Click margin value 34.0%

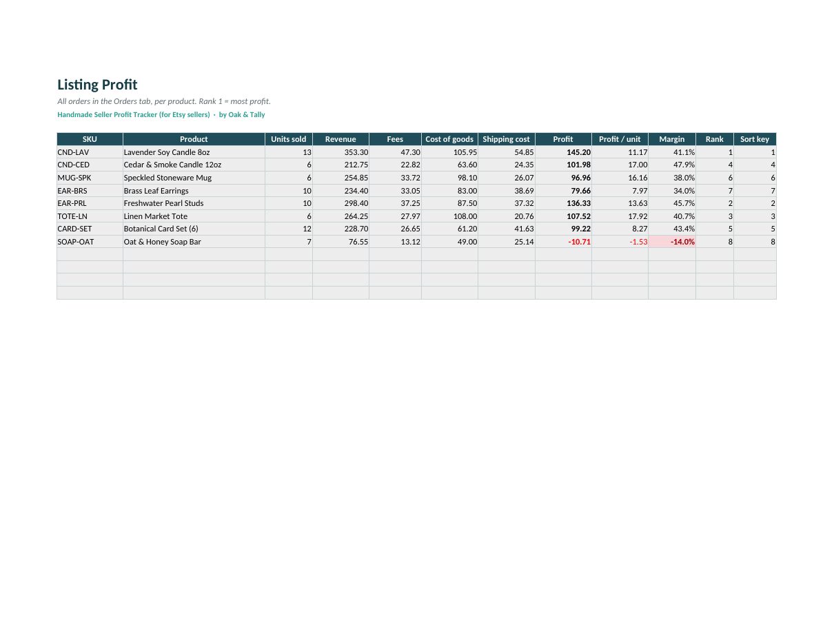(x=672, y=191)
